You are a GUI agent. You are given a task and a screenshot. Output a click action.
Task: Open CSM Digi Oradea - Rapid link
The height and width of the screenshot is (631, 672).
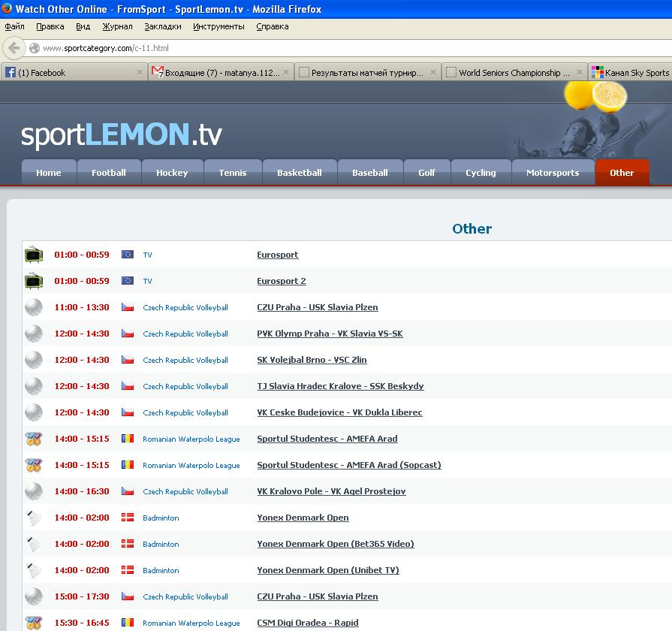coord(308,623)
